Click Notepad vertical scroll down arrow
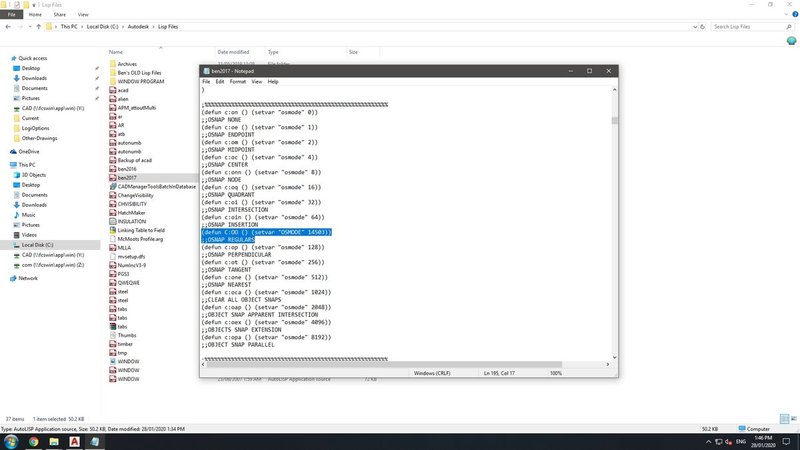This screenshot has height=450, width=800. [614, 357]
